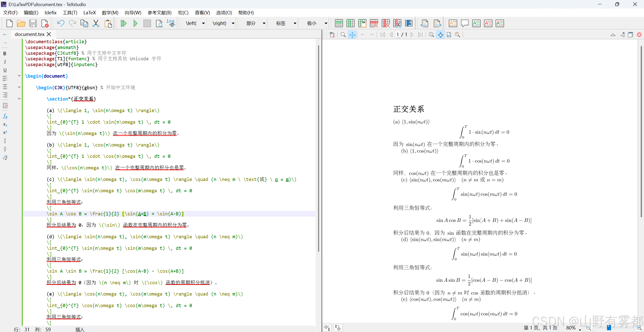Image resolution: width=644 pixels, height=332 pixels.
Task: Click the PDF zoom slider handle
Action: 609,327
